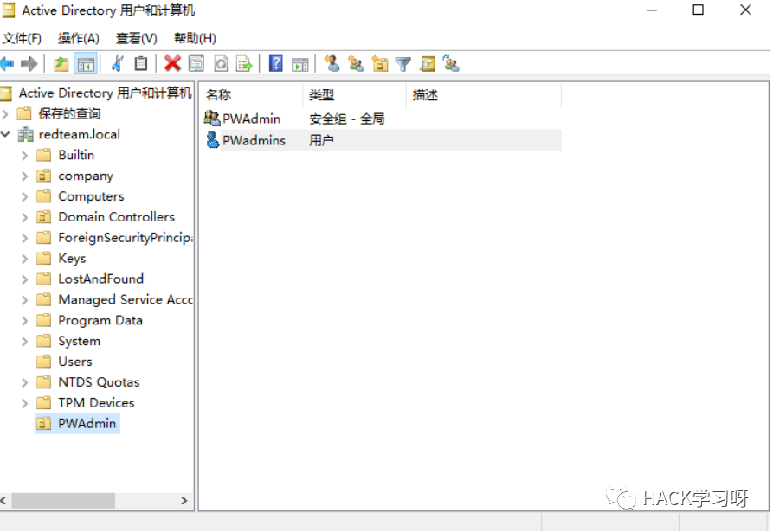Screen dimensions: 773x532
Task: Click the clipboard Copy icon in toolbar
Action: 141,63
